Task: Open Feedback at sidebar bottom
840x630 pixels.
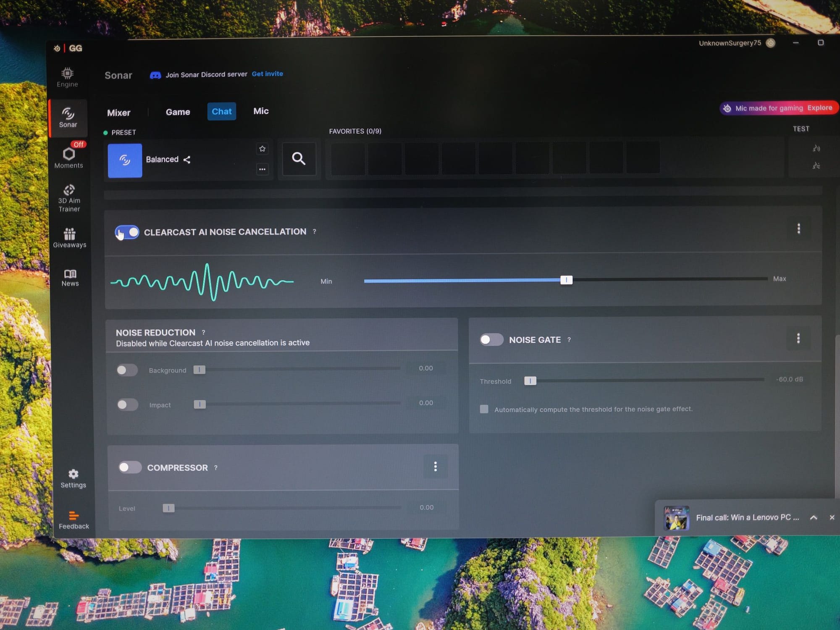Action: pyautogui.click(x=73, y=520)
